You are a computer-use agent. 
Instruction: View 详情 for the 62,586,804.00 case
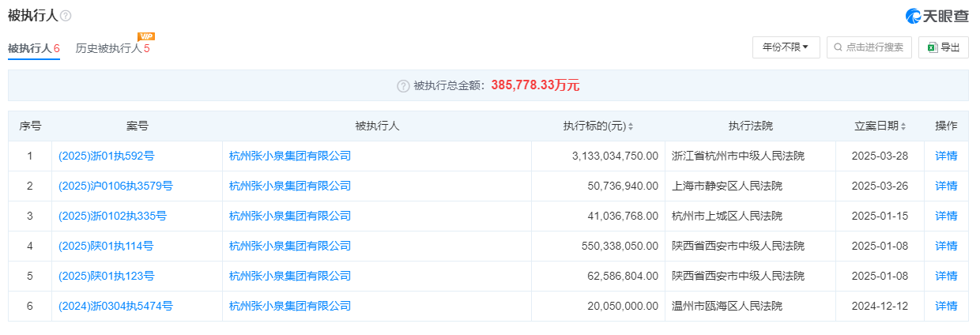pyautogui.click(x=946, y=276)
